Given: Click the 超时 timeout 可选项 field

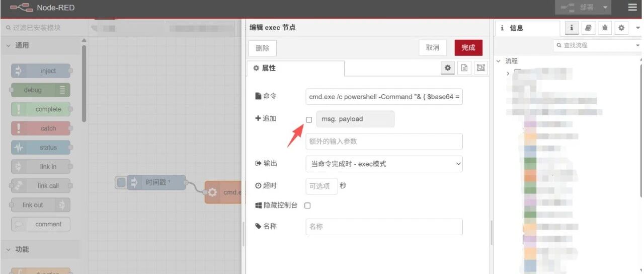Looking at the screenshot, I should (x=321, y=186).
